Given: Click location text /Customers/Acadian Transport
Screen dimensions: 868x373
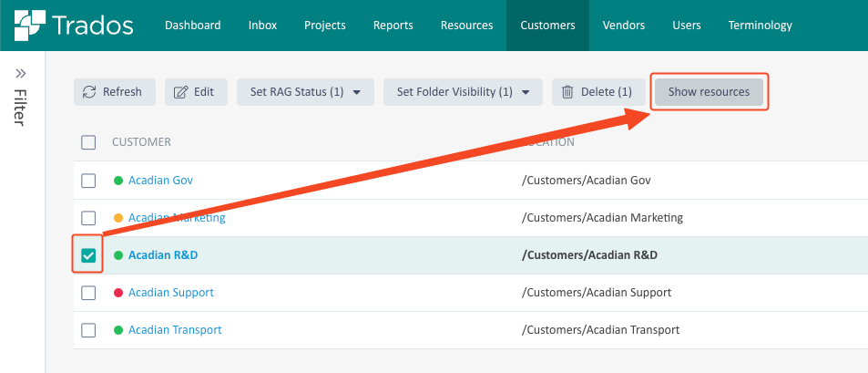Looking at the screenshot, I should click(600, 330).
